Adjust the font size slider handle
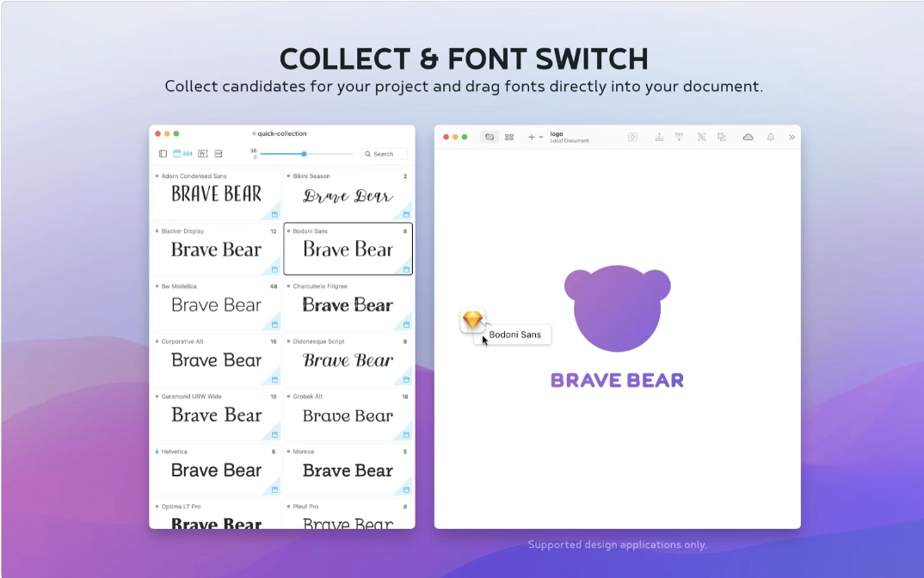 click(x=304, y=154)
